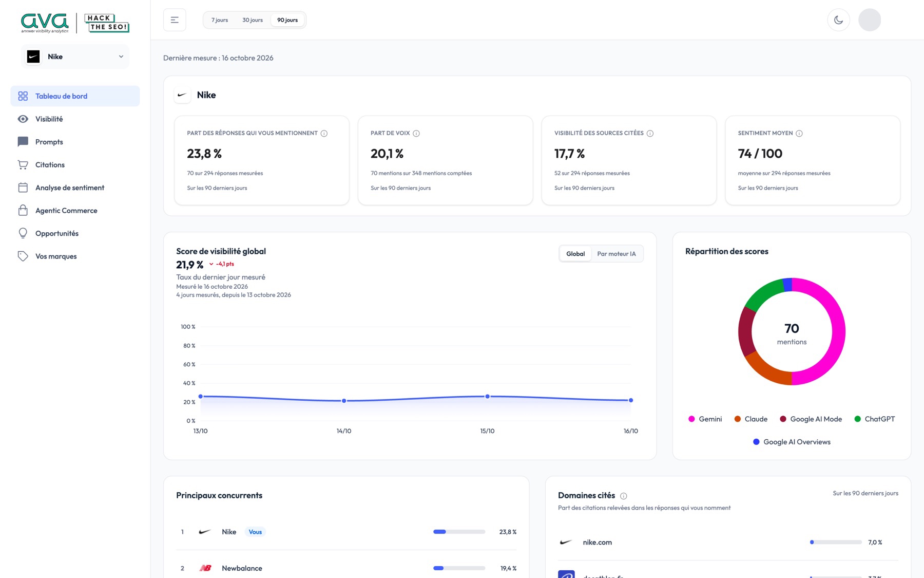The height and width of the screenshot is (578, 924).
Task: Open the Prompts page
Action: (x=75, y=142)
